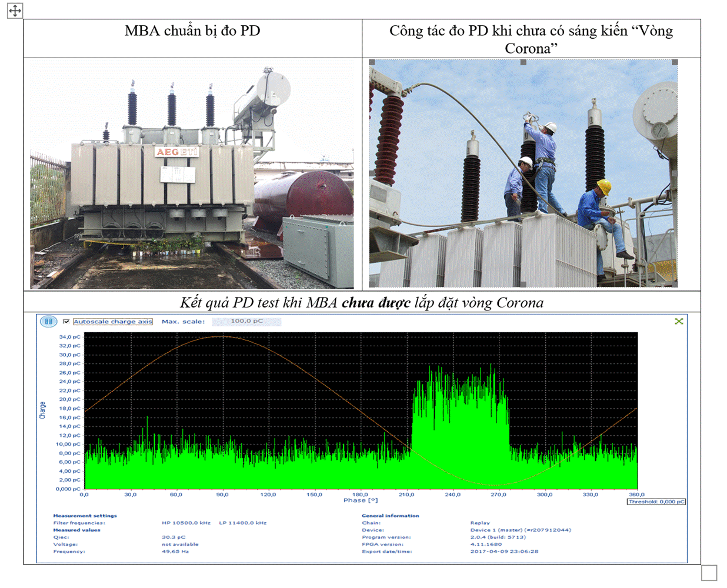The image size is (727, 588).
Task: Grab top-right handle of workers photo
Action: [675, 62]
